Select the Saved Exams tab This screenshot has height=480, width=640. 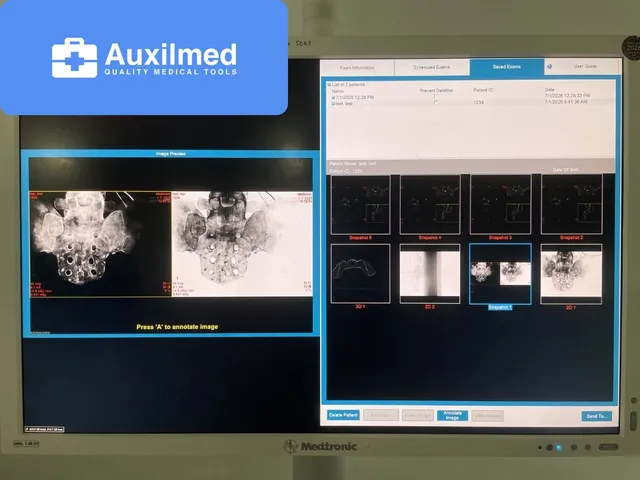(507, 67)
